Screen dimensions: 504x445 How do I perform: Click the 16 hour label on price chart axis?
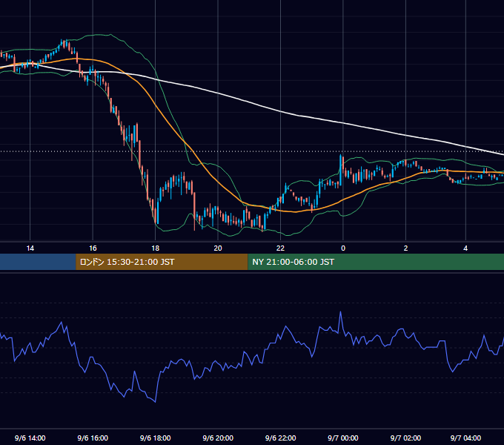(93, 248)
